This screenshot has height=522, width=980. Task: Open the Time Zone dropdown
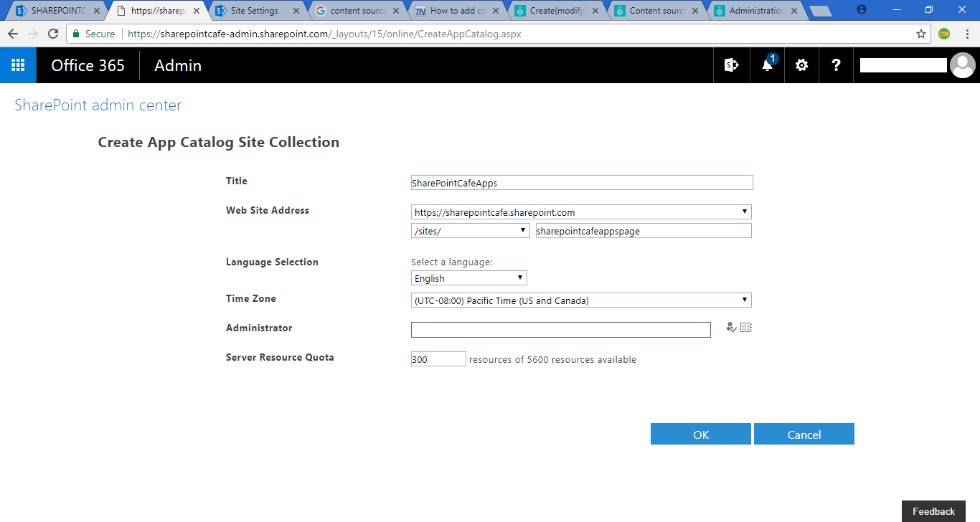coord(581,300)
